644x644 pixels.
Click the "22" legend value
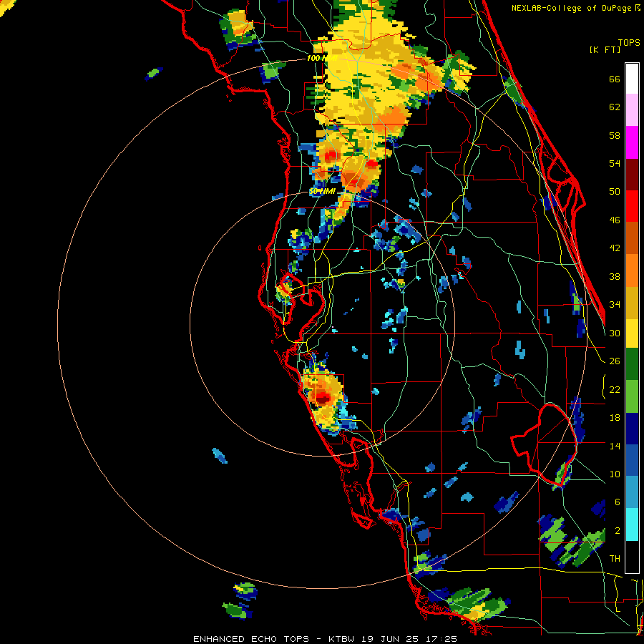pyautogui.click(x=615, y=389)
